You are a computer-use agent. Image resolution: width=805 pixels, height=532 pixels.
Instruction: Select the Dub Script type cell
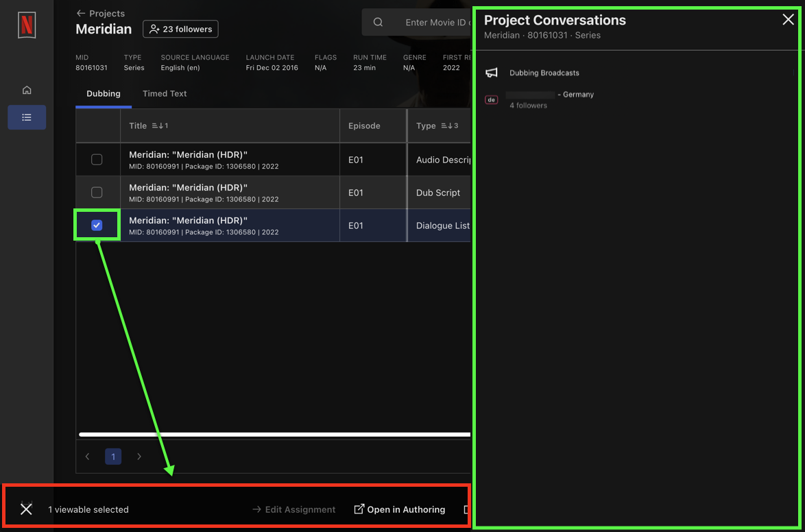[x=438, y=193]
